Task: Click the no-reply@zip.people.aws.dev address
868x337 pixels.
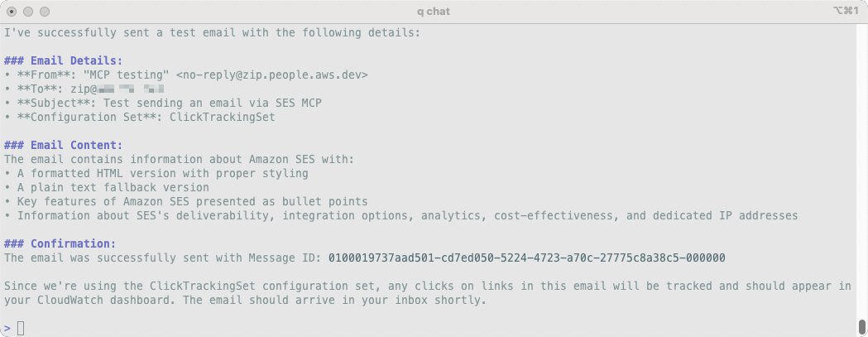Action: pyautogui.click(x=271, y=75)
